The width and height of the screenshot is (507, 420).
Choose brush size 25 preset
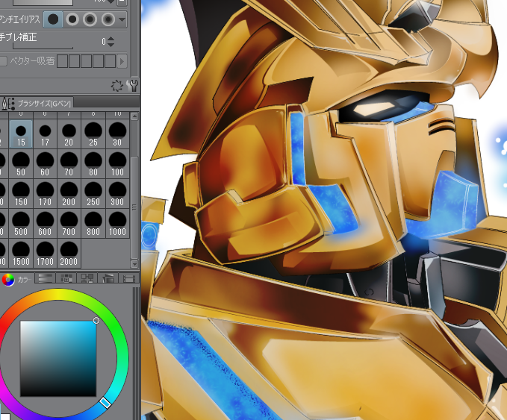(93, 134)
